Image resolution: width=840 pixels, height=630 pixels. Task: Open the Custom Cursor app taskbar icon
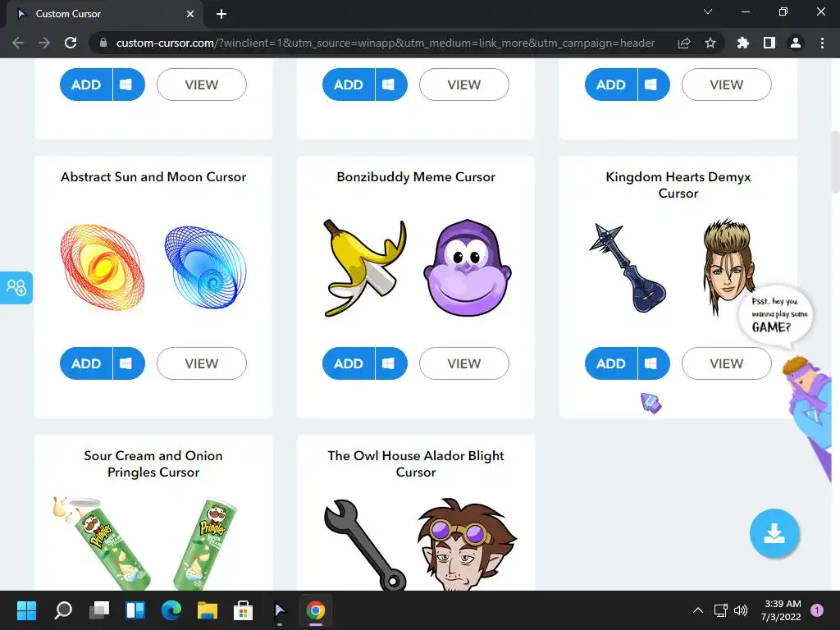tap(280, 610)
